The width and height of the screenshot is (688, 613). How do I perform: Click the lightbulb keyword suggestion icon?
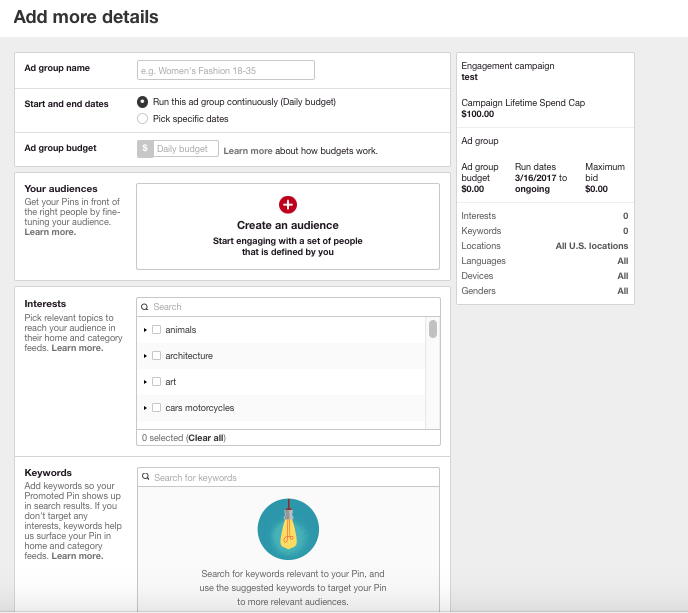point(288,529)
